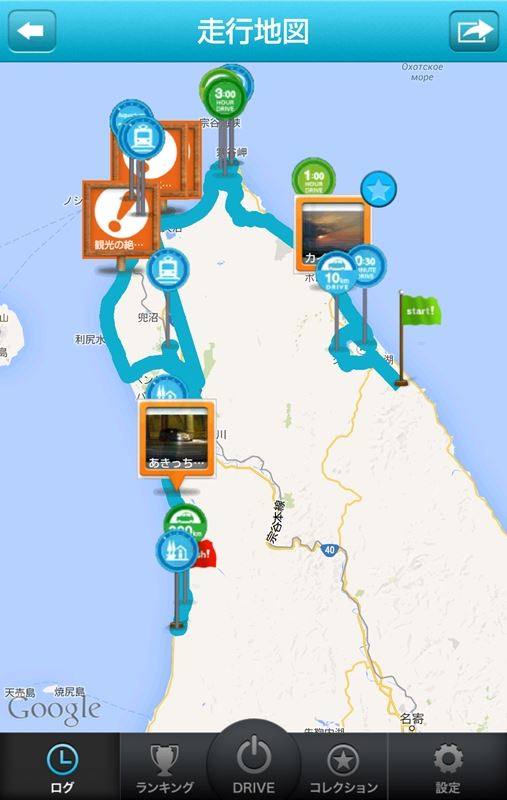Select the green 3:00 Hour Drive badge
Screen dimensions: 507x800
225,99
